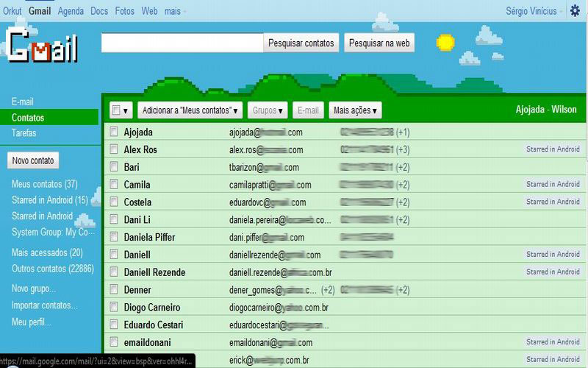Click the Daniell contact name
The height and width of the screenshot is (368, 588).
137,255
